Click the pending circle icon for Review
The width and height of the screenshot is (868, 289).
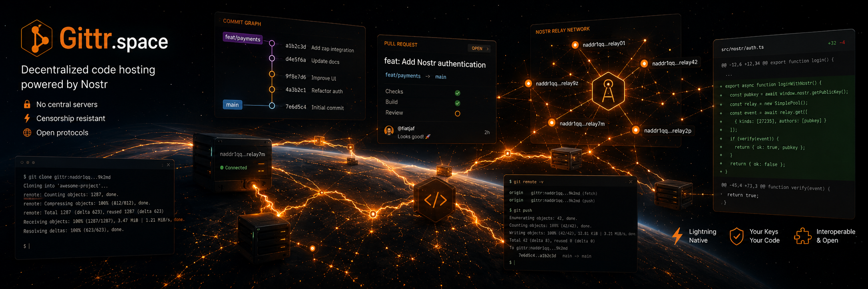(x=458, y=114)
